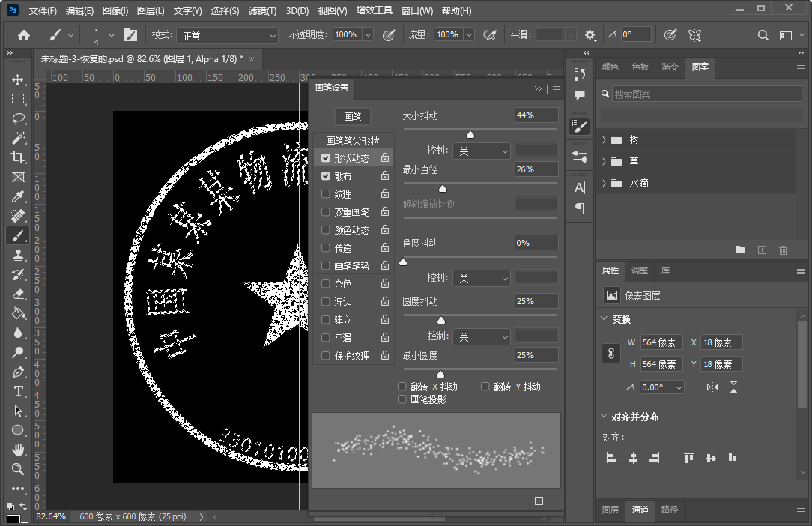Click the 画笔 button
812x526 pixels.
353,117
